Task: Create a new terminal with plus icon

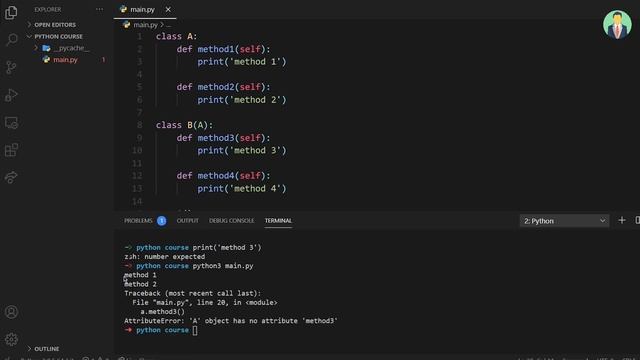Action: [622, 220]
